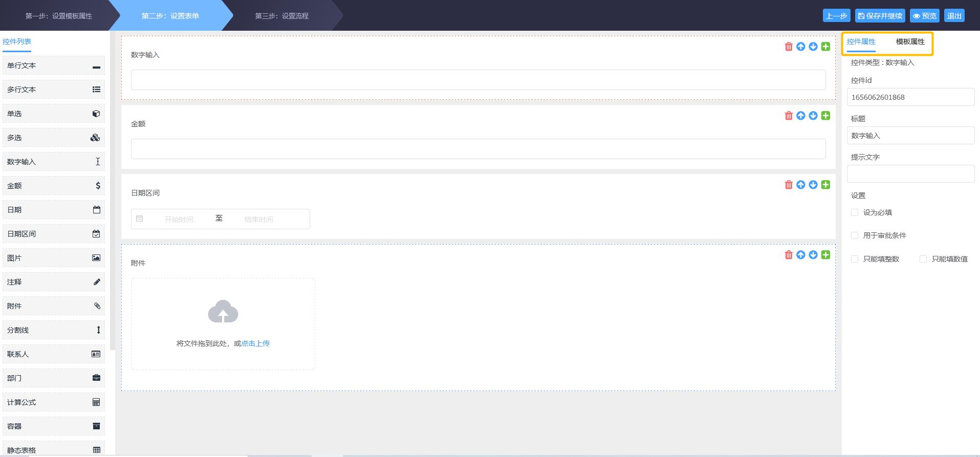
Task: Add 联系人 control from list
Action: pyautogui.click(x=54, y=354)
